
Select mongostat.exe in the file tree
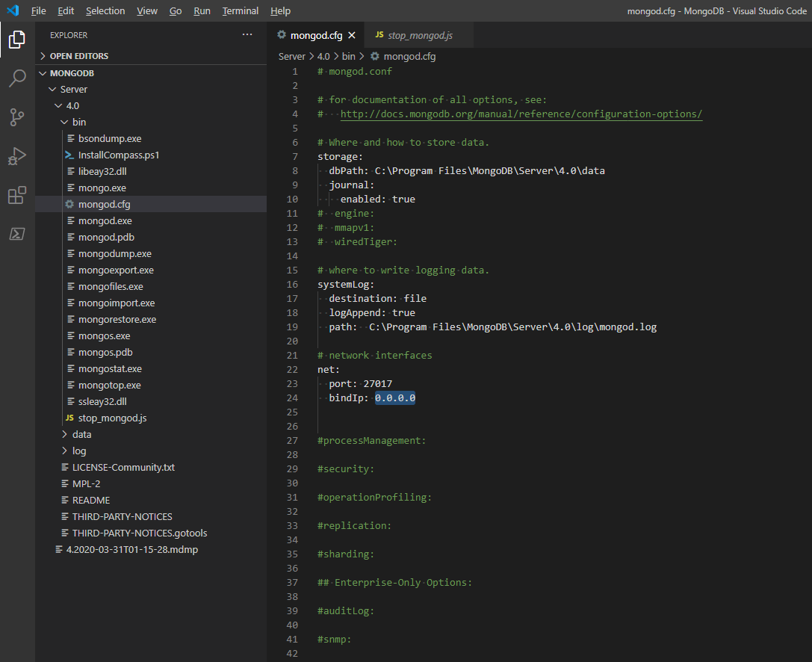(151, 369)
